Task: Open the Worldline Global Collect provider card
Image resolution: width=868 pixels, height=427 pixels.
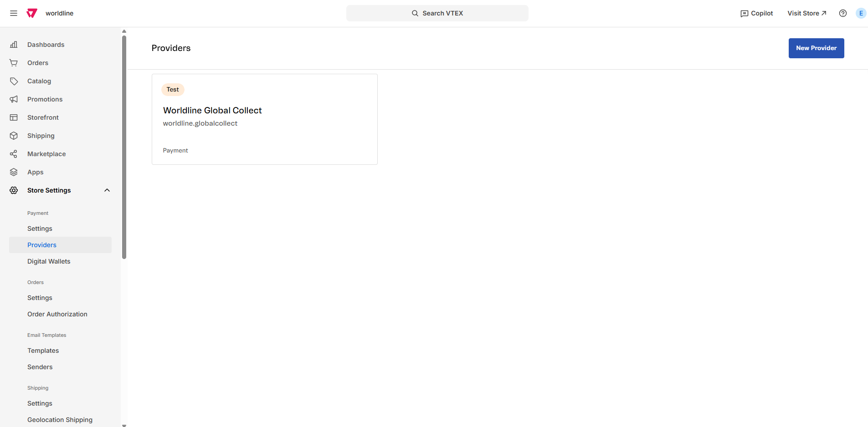Action: (x=264, y=119)
